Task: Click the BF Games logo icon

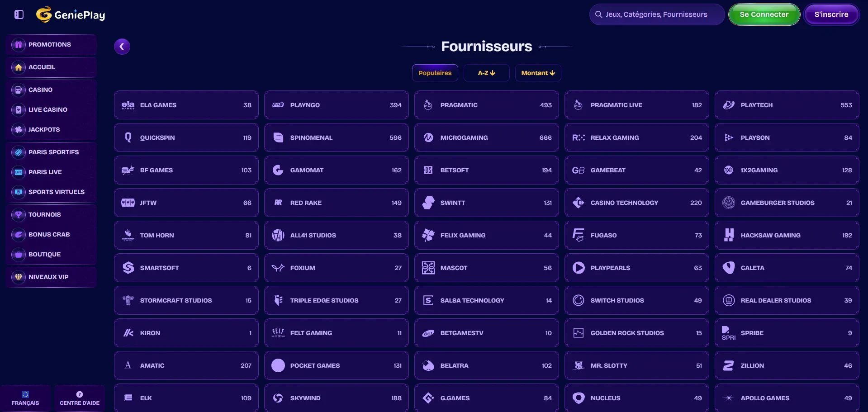Action: 128,170
